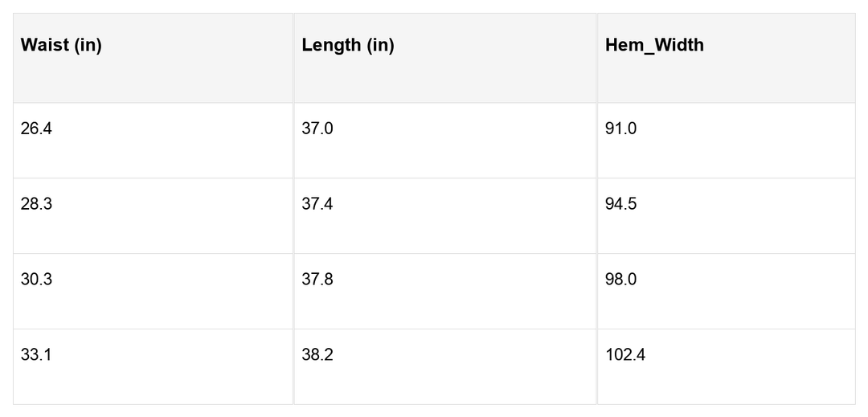
Task: Select the waist cell showing 26.4
Action: click(x=36, y=129)
